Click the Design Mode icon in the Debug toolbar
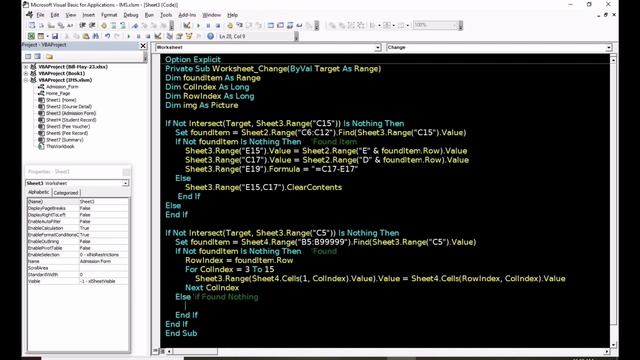The image size is (640, 360). tap(187, 25)
